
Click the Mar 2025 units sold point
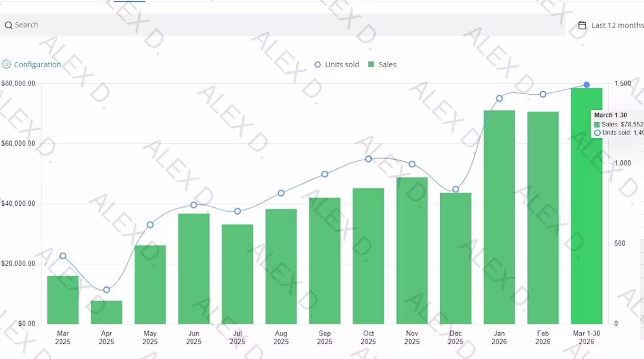point(63,256)
